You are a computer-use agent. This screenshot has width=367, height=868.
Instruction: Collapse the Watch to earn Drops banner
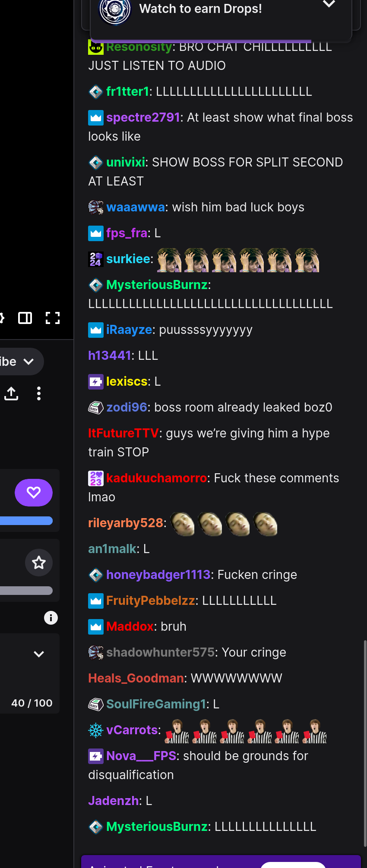329,4
